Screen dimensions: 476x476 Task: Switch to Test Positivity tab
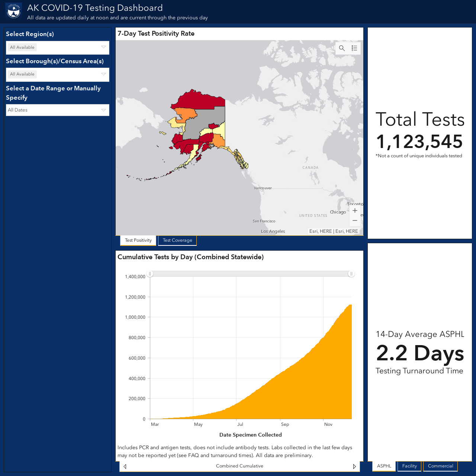point(138,241)
